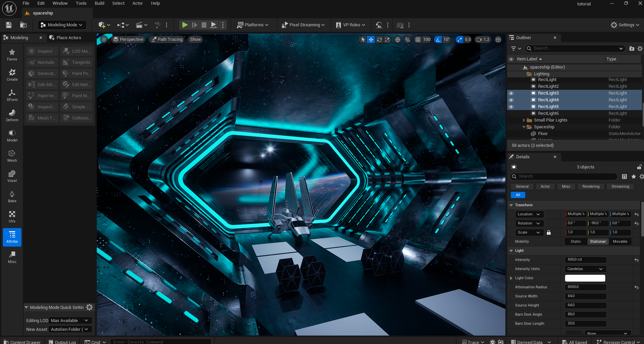Image resolution: width=644 pixels, height=344 pixels.
Task: Open the Editing LOD Max Available dropdown
Action: pos(70,320)
